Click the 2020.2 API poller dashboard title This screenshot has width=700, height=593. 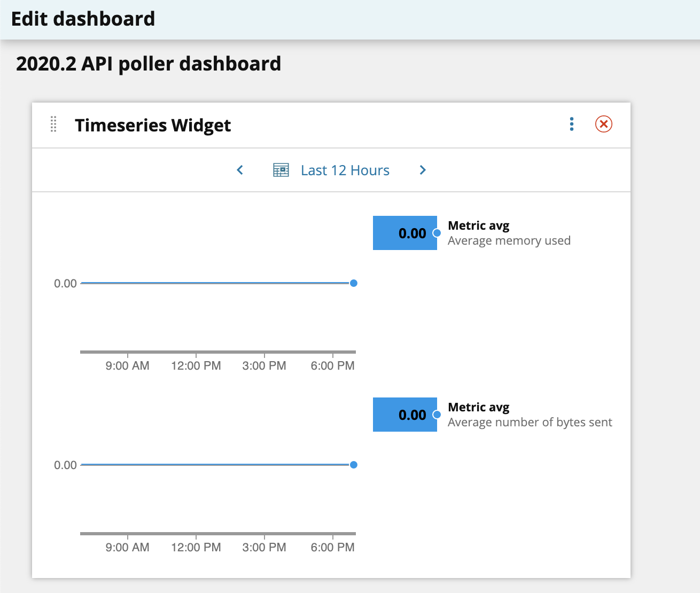[149, 64]
